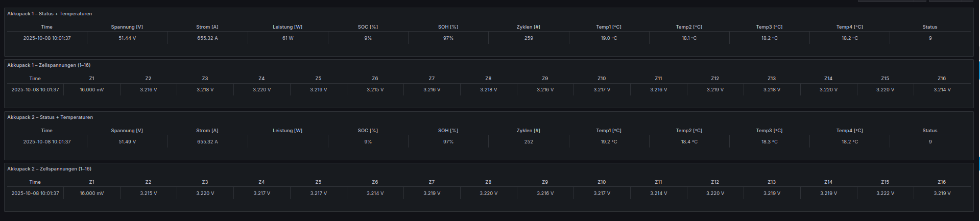This screenshot has width=980, height=221.
Task: Sort Akkupack 1 status table by Zyklen [#]
Action: click(x=528, y=27)
